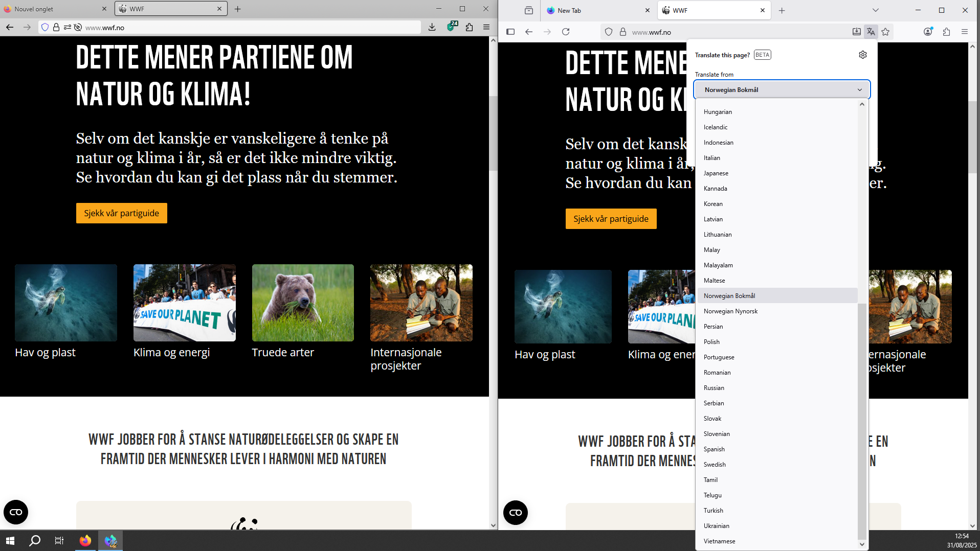
Task: Reload the page in right window
Action: [566, 32]
